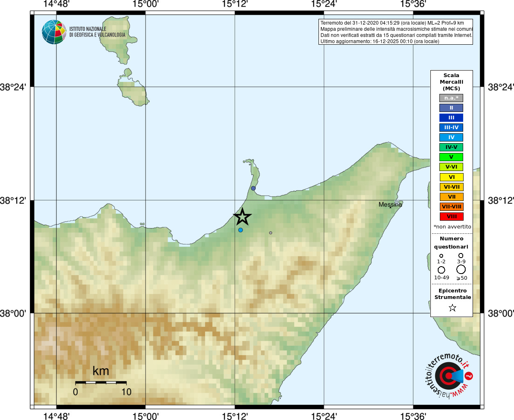514x420 pixels.
Task: Click the 10-49 questionnaire circle in the legend
Action: point(441,270)
